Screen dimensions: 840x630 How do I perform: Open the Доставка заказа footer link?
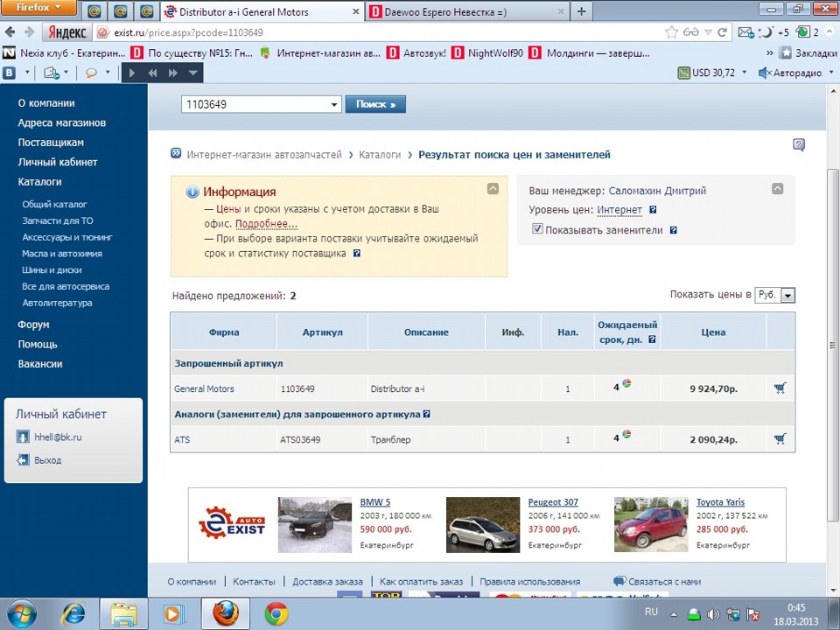(327, 581)
